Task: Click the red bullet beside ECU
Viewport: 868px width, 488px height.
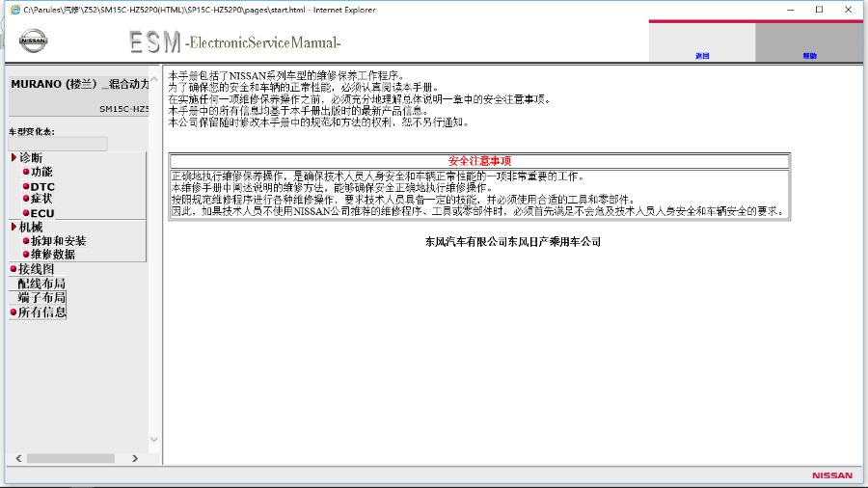Action: 25,213
